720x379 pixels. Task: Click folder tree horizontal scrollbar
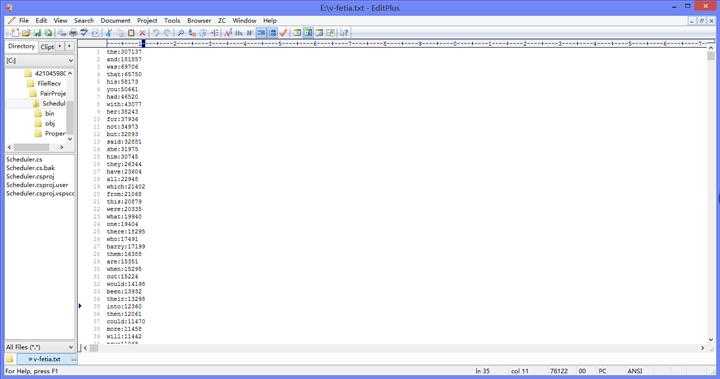tap(35, 147)
